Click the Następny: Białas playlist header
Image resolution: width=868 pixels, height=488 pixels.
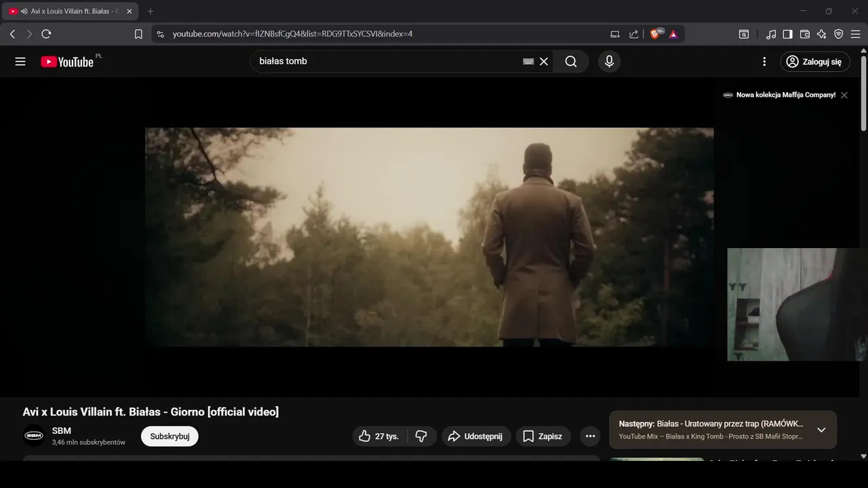tap(711, 424)
